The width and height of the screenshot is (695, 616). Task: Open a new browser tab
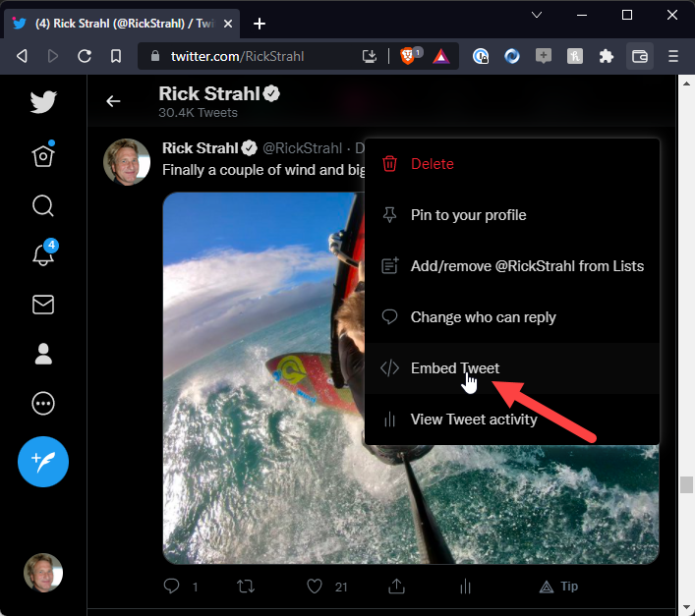[260, 24]
